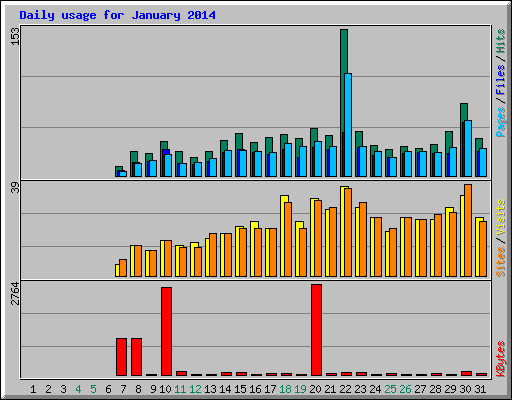Click the yellow 'Visits' legend label

pyautogui.click(x=501, y=217)
